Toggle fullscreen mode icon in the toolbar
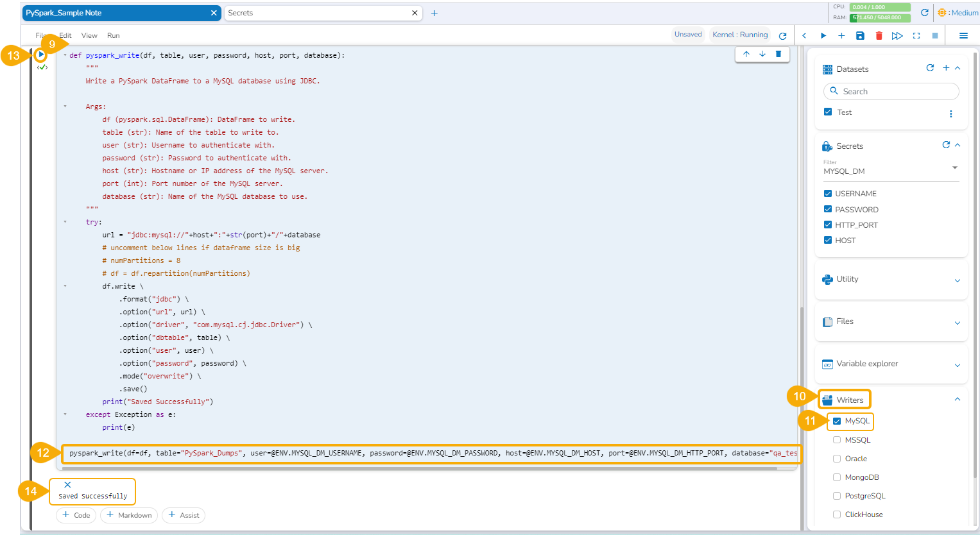The height and width of the screenshot is (535, 980). pyautogui.click(x=916, y=36)
